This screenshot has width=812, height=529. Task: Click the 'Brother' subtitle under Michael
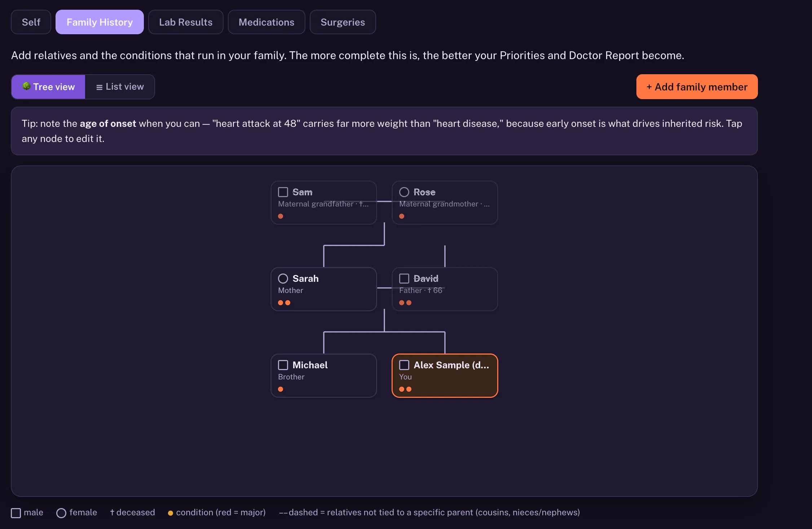pyautogui.click(x=291, y=377)
